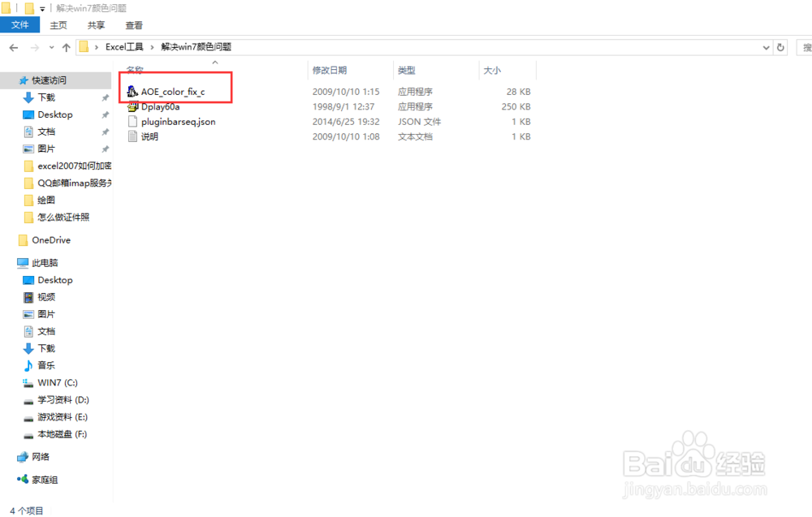Open the 绘图 folder
Screen dimensions: 812x517
pos(46,200)
